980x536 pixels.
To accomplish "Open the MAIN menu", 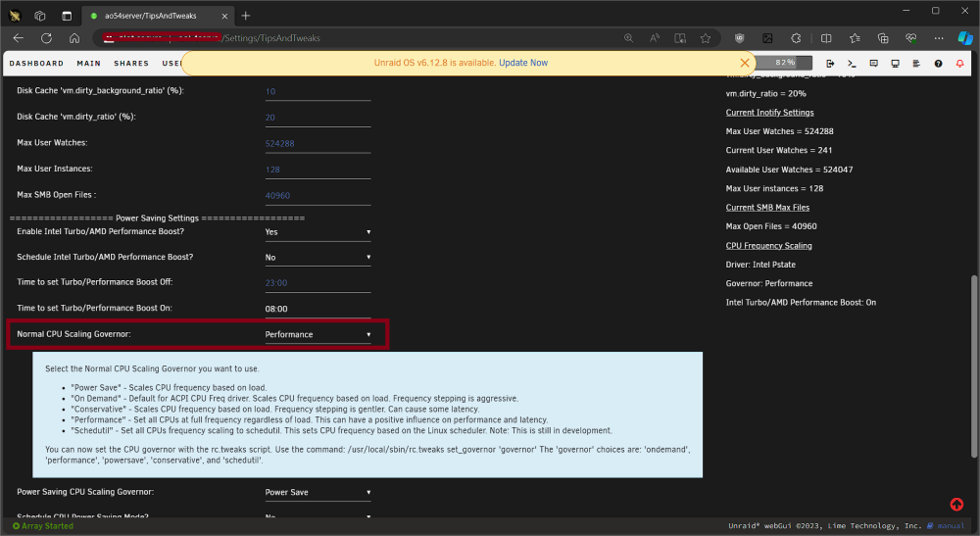I will [x=89, y=63].
